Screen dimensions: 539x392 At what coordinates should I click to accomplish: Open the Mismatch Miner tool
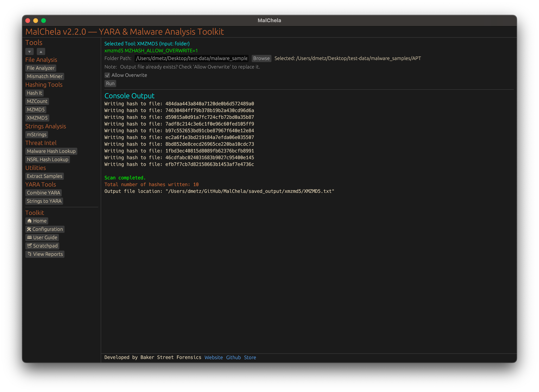tap(45, 76)
